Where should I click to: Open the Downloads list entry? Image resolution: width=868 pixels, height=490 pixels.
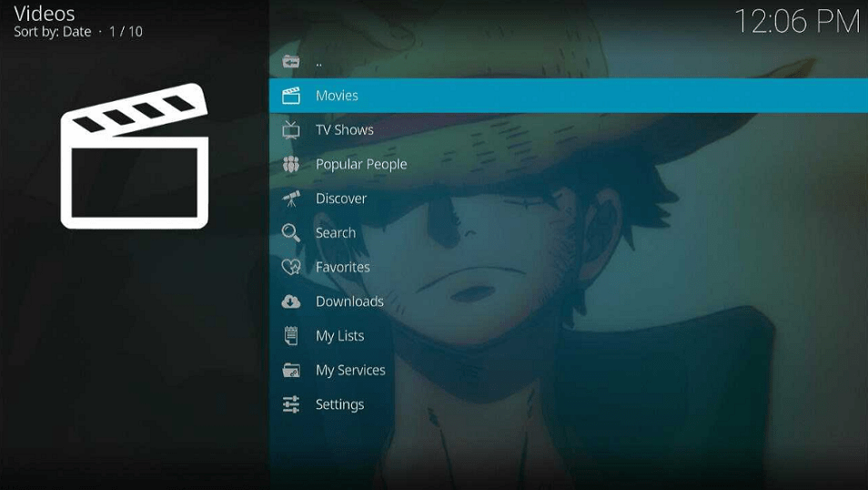[569, 301]
